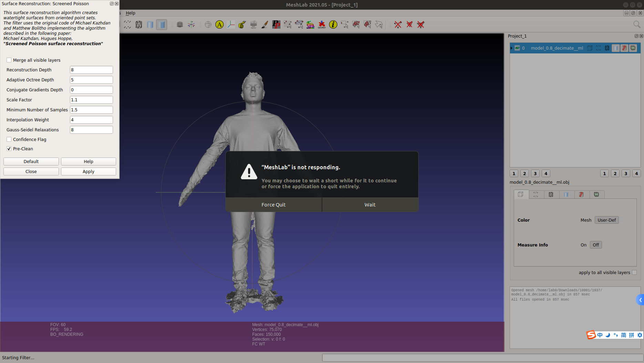Image resolution: width=644 pixels, height=363 pixels.
Task: Open the Help menu
Action: point(130,13)
